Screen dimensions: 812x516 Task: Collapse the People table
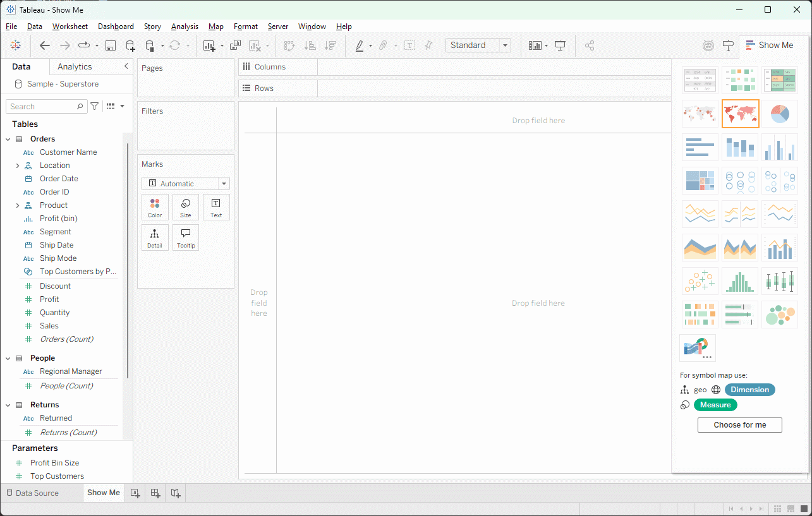(x=8, y=358)
